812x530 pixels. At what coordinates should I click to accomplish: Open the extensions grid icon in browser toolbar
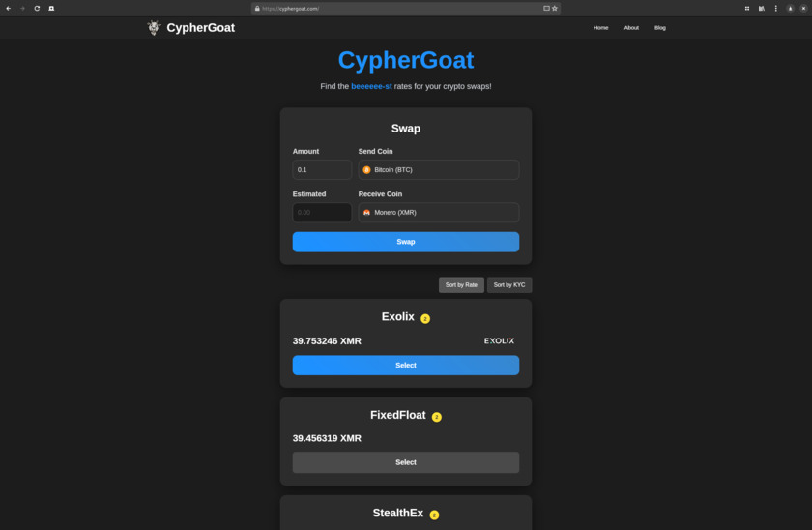[x=746, y=9]
